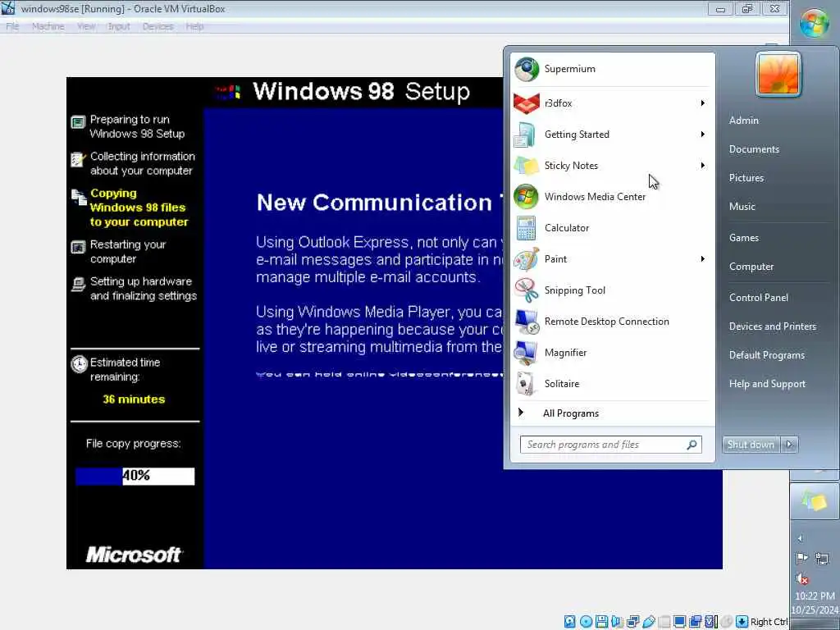Open Pictures library link
Viewport: 840px width, 630px height.
click(746, 178)
